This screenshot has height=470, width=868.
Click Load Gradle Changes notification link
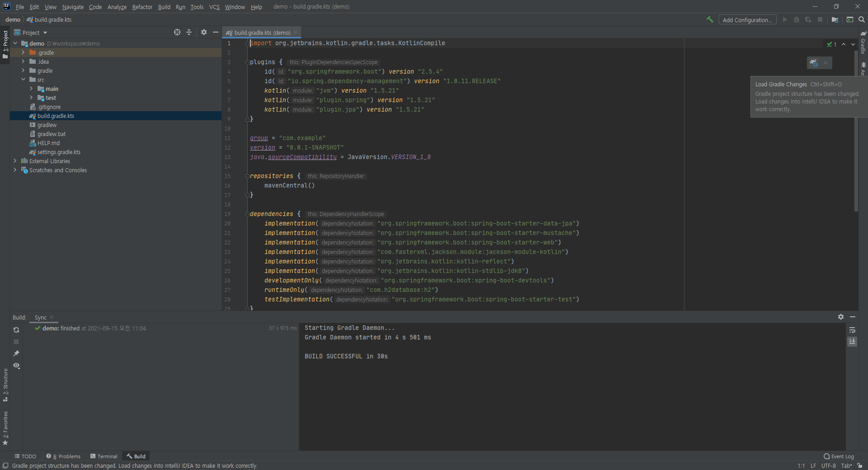781,84
